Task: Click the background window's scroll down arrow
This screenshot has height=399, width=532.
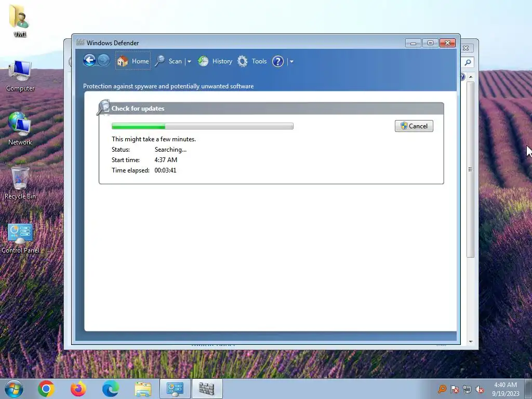Action: click(x=471, y=342)
